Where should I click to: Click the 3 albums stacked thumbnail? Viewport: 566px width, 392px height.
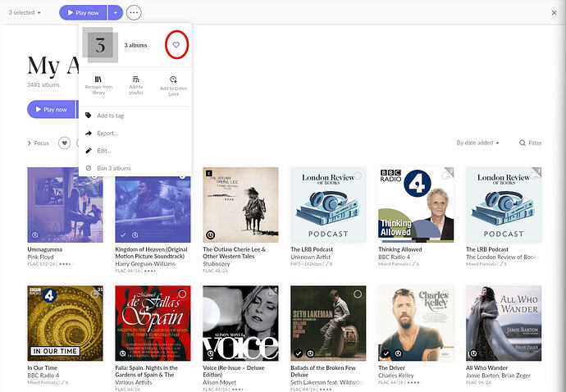click(100, 45)
